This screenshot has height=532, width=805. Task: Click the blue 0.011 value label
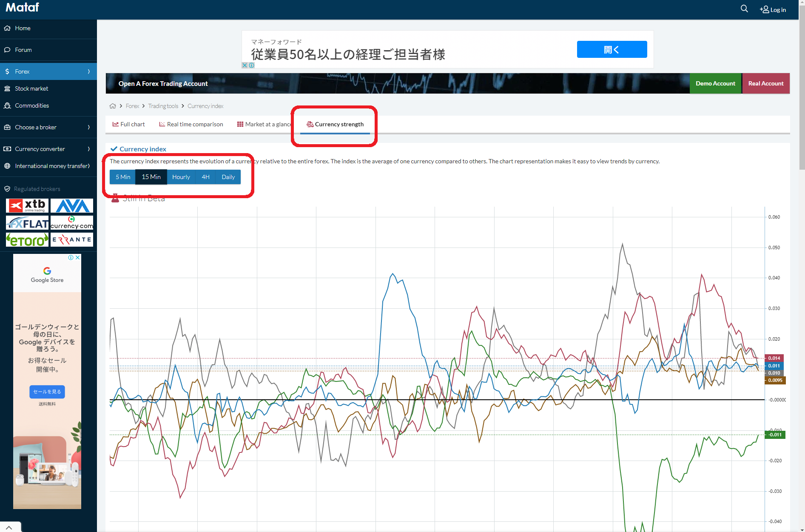(x=774, y=366)
